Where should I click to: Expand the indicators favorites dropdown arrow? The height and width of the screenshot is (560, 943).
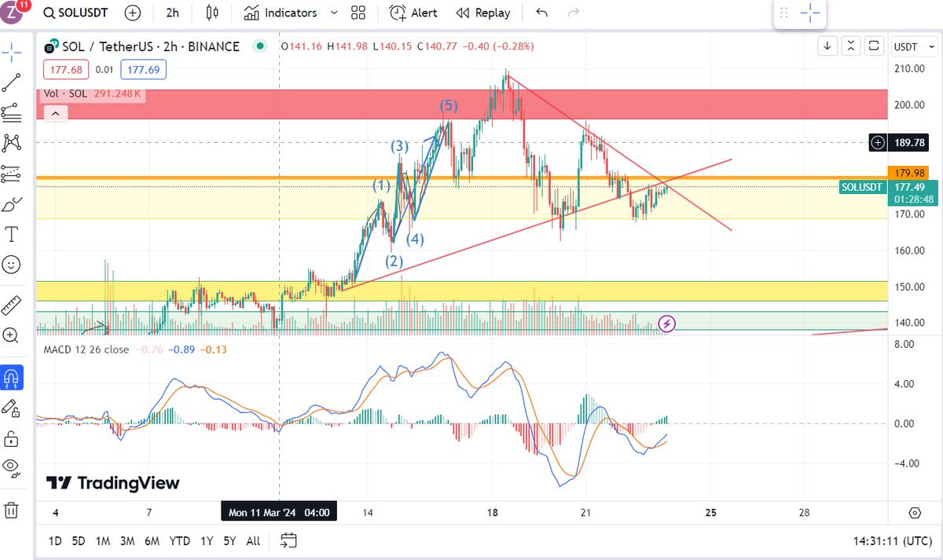click(x=334, y=13)
